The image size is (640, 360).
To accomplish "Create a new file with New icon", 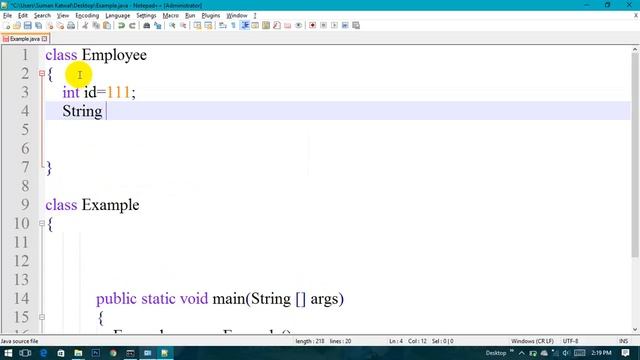I will pyautogui.click(x=6, y=25).
